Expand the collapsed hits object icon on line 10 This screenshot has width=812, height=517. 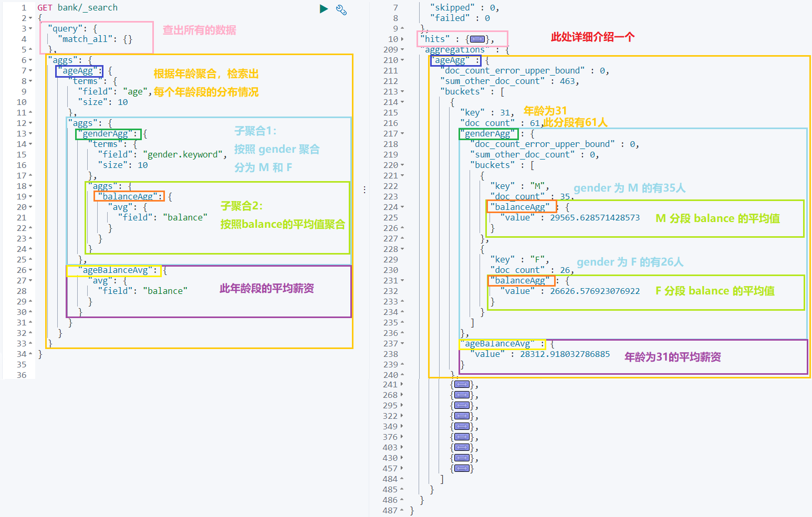[x=477, y=39]
